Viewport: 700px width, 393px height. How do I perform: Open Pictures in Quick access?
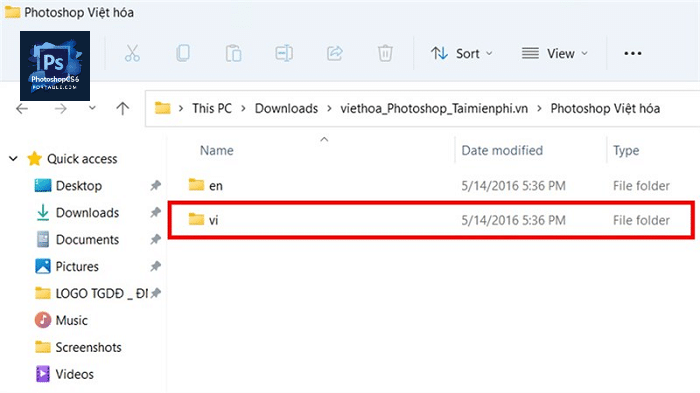77,267
